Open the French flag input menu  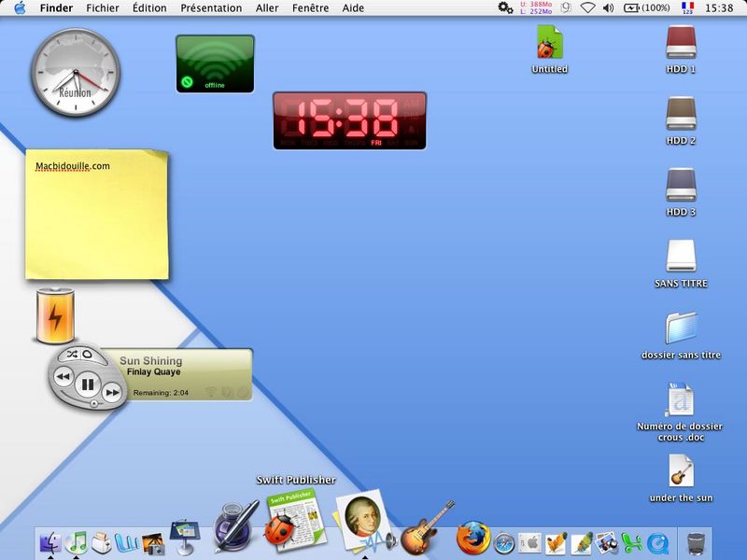click(687, 7)
